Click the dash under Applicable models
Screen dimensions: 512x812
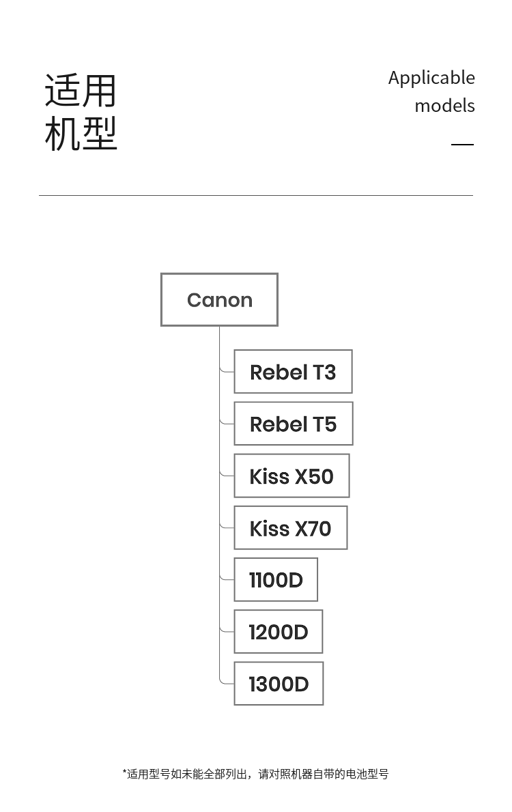tap(462, 145)
